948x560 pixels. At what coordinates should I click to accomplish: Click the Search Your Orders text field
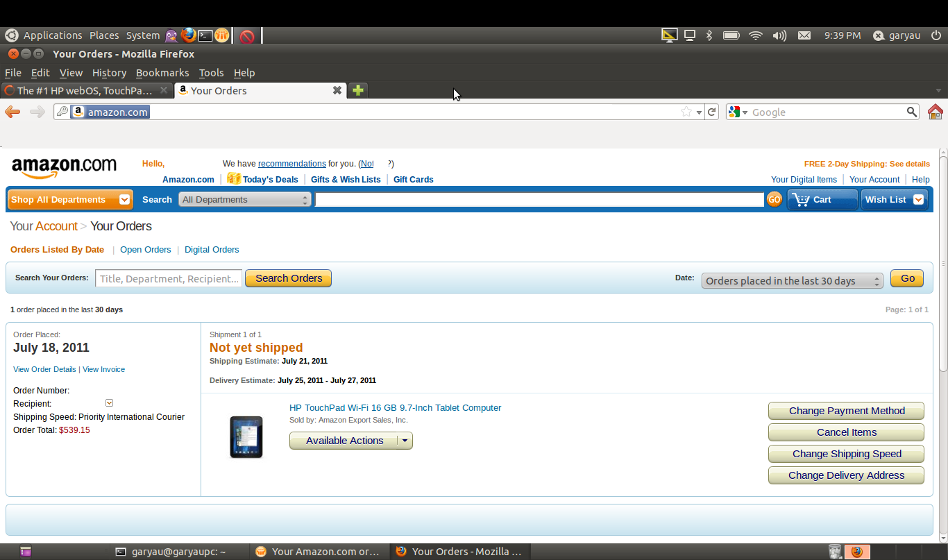tap(169, 279)
